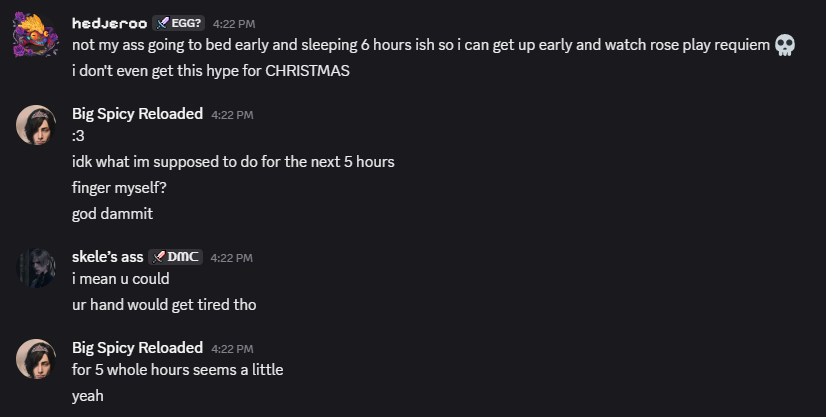Click the EGG? server tag badge
The image size is (826, 417).
[179, 23]
